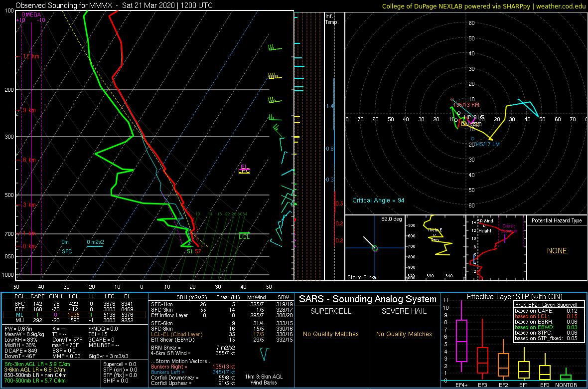The width and height of the screenshot is (588, 389).
Task: Click the College of DuPage NEXLAB credit text
Action: pyautogui.click(x=484, y=6)
